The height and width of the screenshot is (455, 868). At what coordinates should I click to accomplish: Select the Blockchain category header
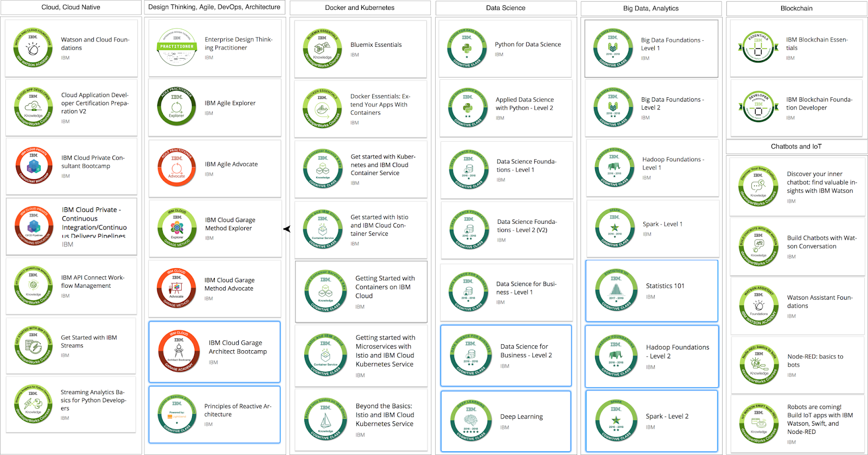coord(796,8)
